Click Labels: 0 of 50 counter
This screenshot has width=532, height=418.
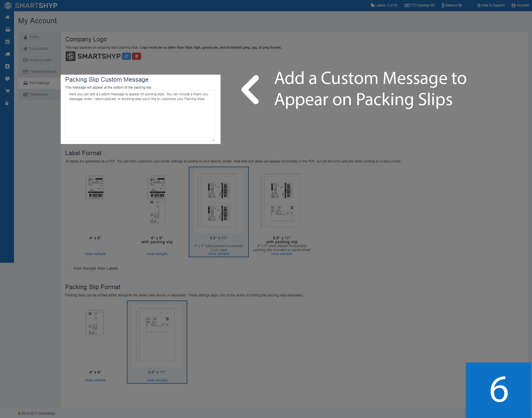pos(384,5)
